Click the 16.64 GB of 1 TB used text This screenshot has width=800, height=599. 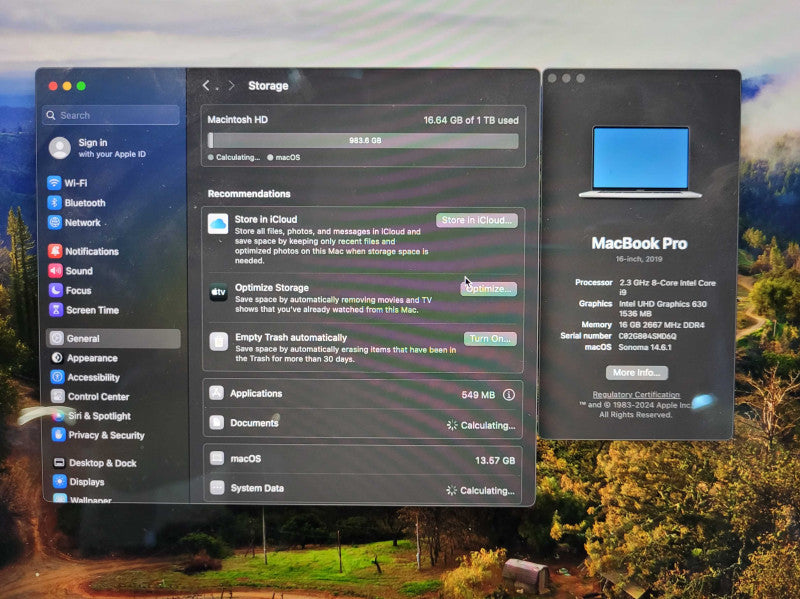click(471, 120)
